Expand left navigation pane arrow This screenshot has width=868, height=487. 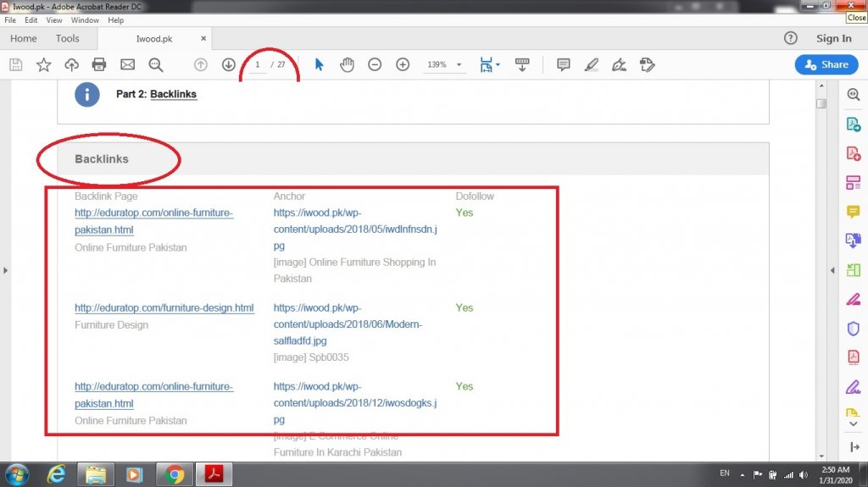6,271
